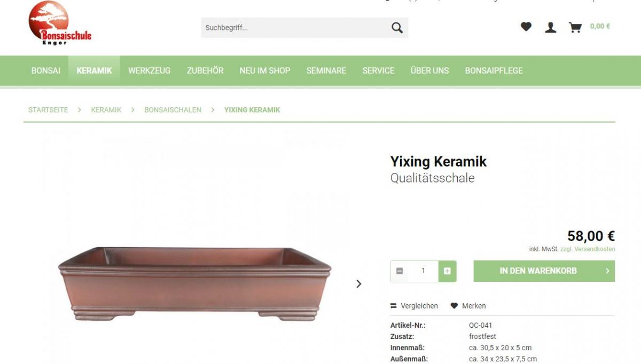Go to Startseite breadcrumb
This screenshot has height=364, width=641.
48,110
